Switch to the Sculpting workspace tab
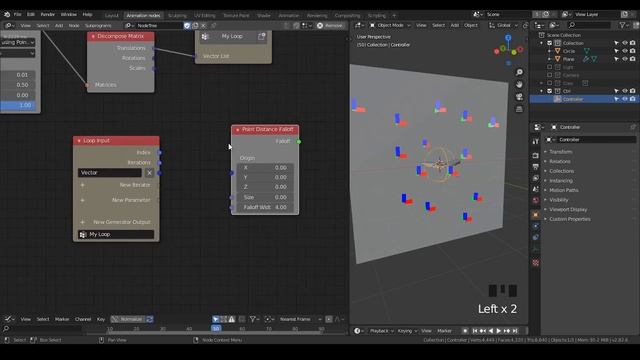This screenshot has height=360, width=640. (177, 16)
